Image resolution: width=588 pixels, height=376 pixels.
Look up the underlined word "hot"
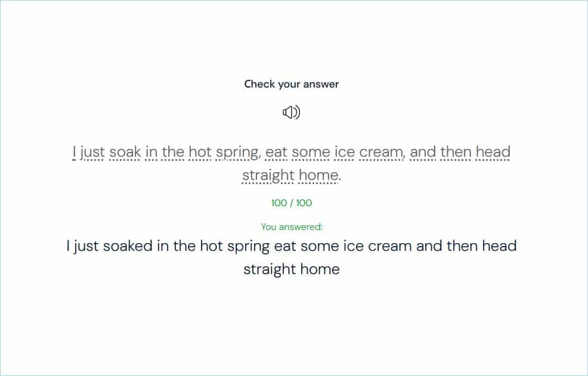200,153
